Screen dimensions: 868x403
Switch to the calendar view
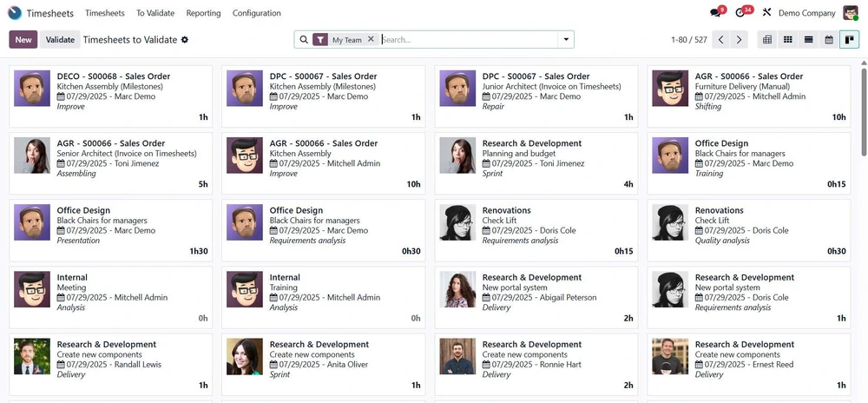click(829, 40)
